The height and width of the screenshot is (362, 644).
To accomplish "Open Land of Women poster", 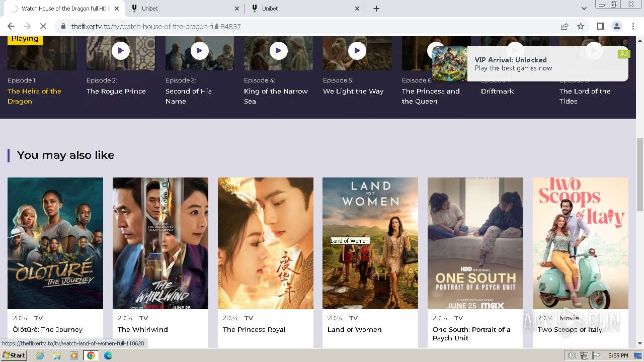I will (x=370, y=243).
